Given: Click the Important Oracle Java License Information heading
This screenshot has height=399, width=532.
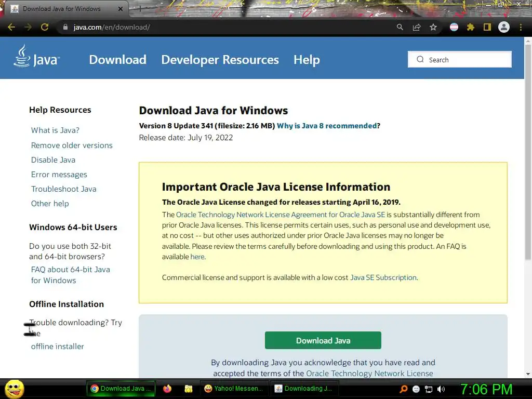Looking at the screenshot, I should tap(276, 187).
